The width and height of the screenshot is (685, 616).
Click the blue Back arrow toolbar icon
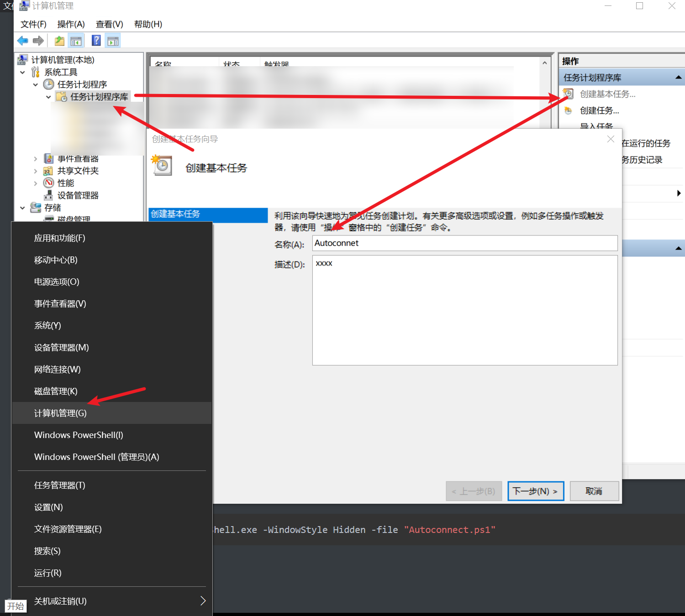point(22,41)
